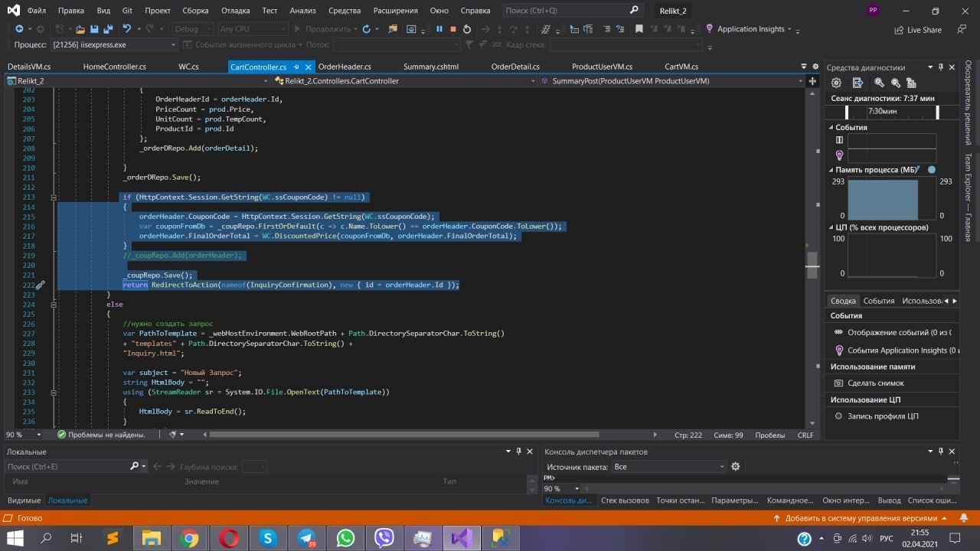Toggle CPU profile recording radio button
Viewport: 980px width, 551px height.
[839, 416]
